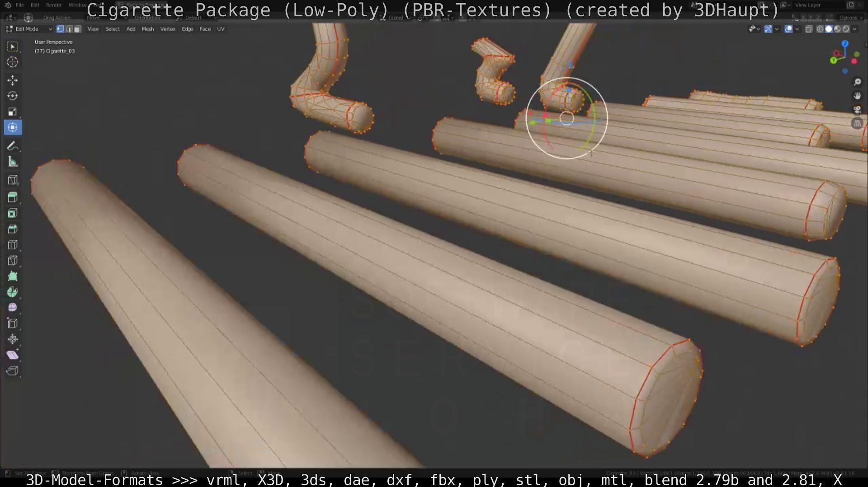Click the viewport zoom magnifier icon
The width and height of the screenshot is (868, 487).
click(857, 82)
